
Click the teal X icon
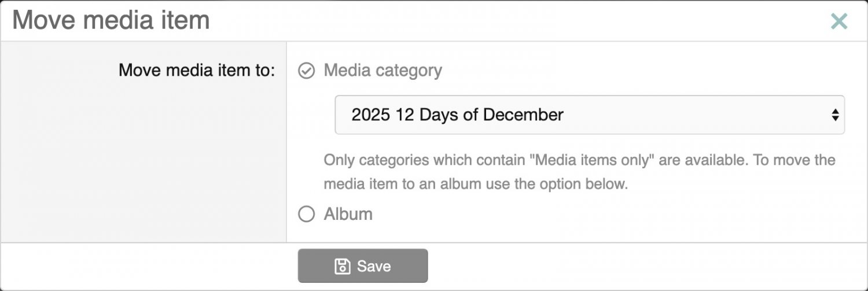point(838,21)
